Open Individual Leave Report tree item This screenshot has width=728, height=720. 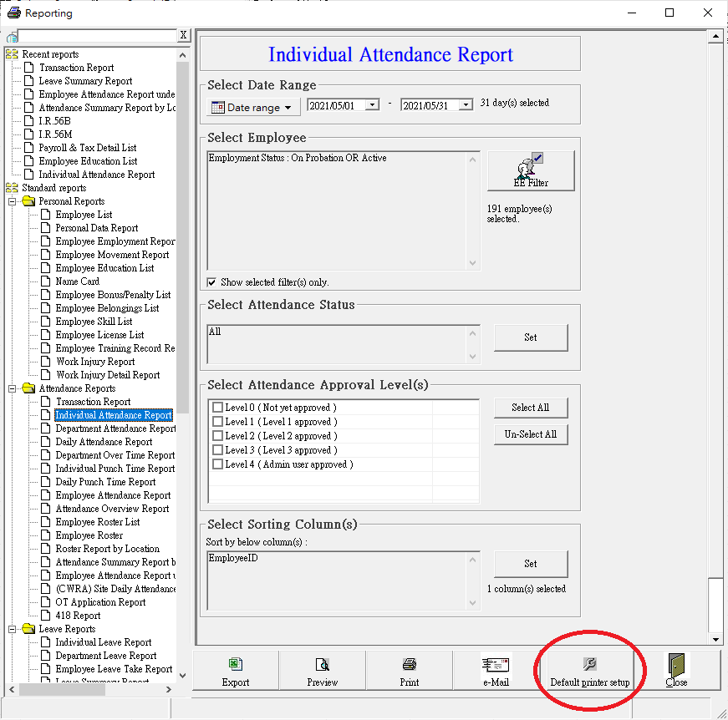tap(104, 642)
